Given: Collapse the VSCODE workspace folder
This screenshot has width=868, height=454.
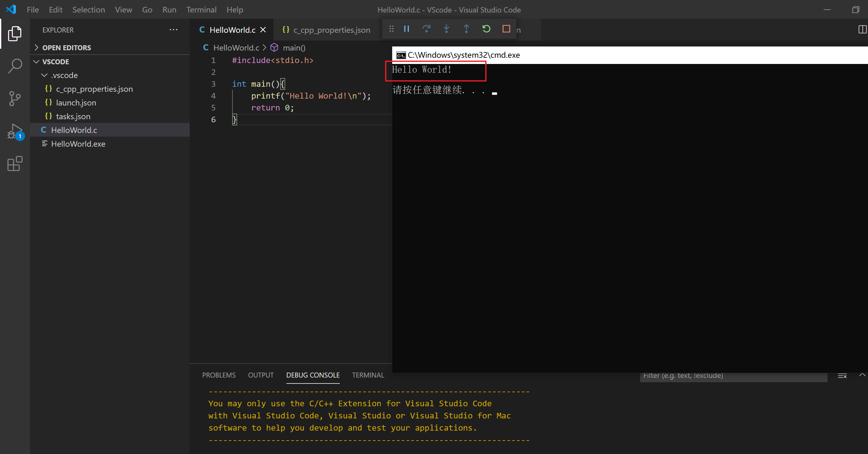Looking at the screenshot, I should pos(36,61).
